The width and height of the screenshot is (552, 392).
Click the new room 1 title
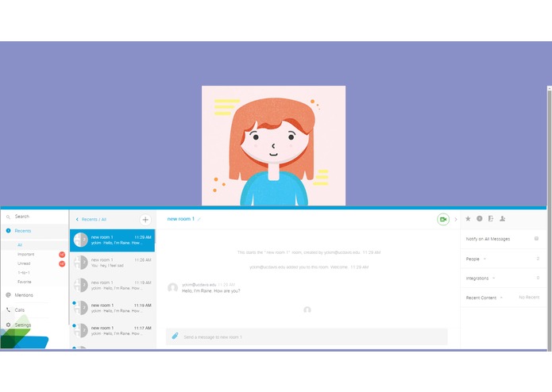click(180, 219)
